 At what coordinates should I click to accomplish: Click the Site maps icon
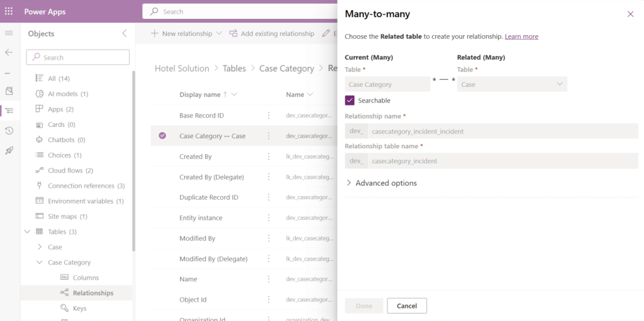(x=40, y=216)
